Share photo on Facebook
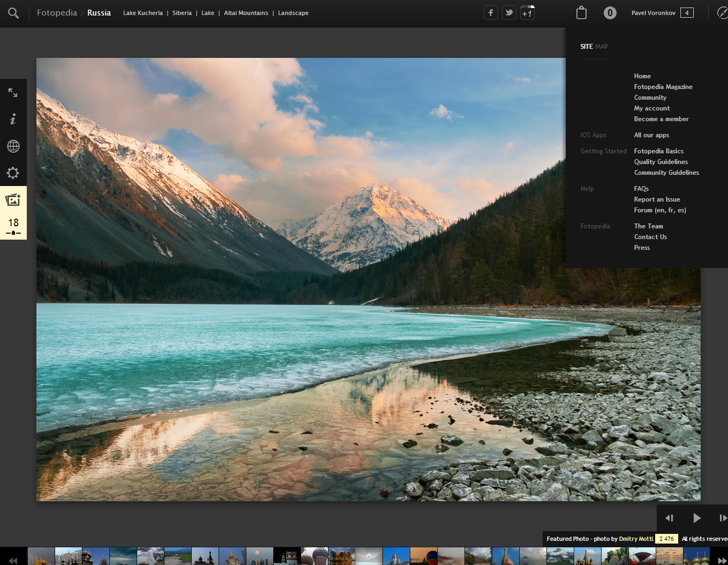This screenshot has height=565, width=728. point(491,13)
